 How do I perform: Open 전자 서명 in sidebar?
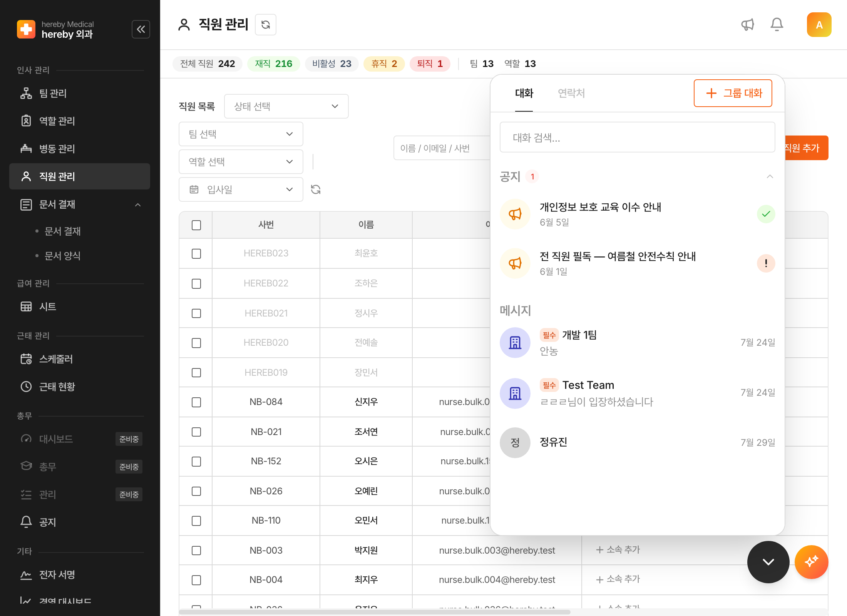tap(80, 574)
